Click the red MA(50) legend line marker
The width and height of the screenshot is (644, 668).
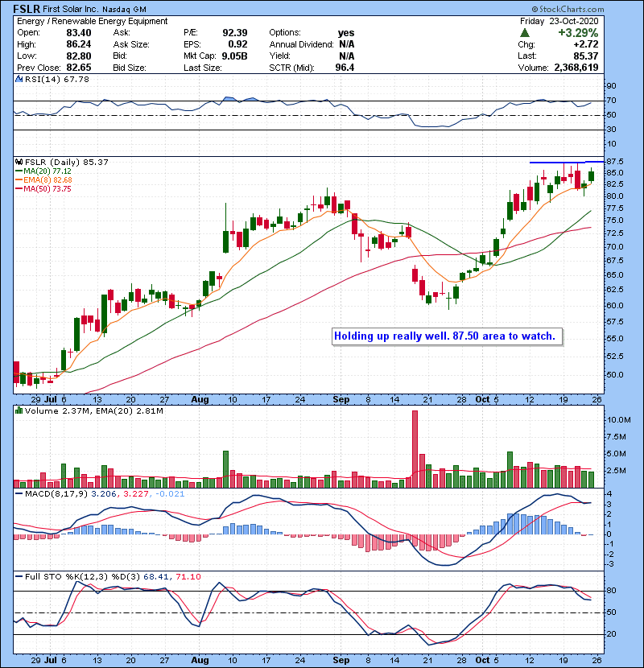19,189
